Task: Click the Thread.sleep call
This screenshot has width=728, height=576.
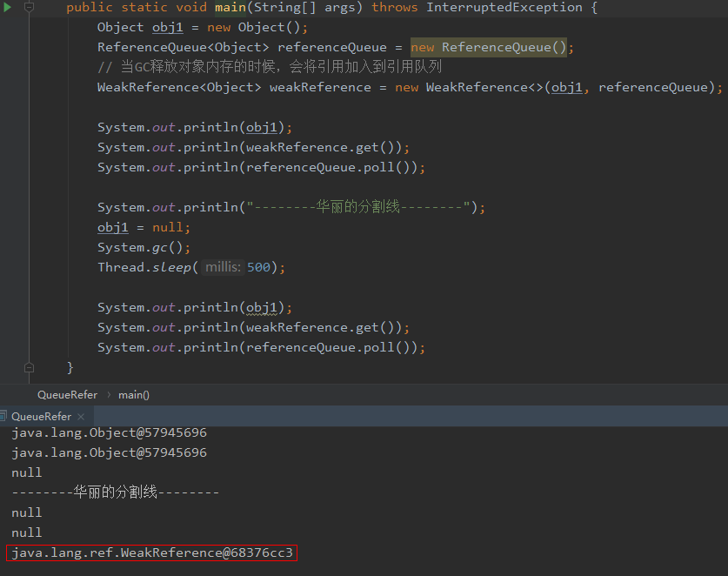Action: coord(191,268)
